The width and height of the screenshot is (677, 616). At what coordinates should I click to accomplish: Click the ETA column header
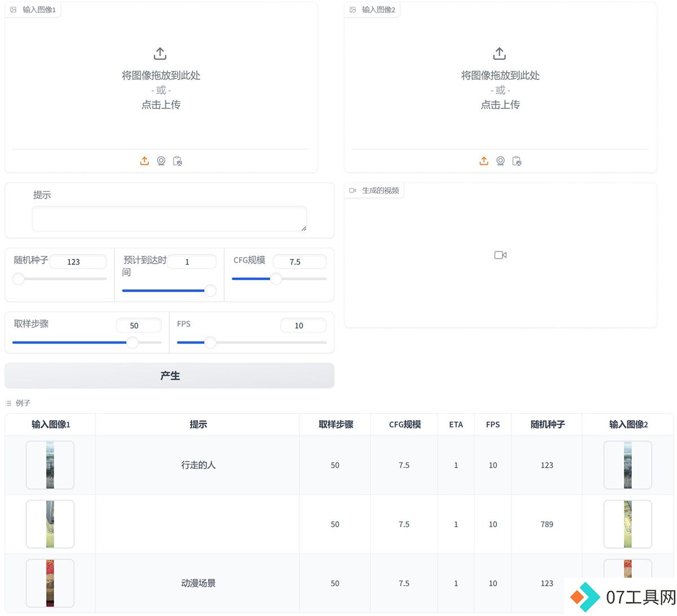[x=456, y=424]
